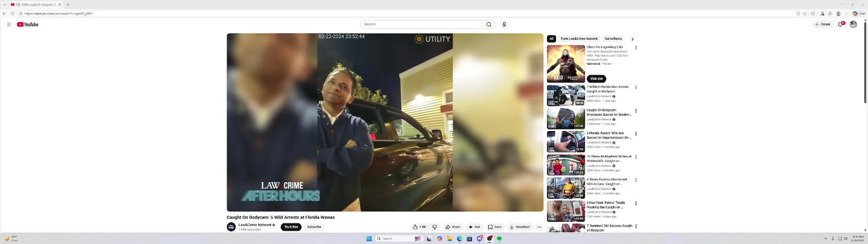Open more actions ellipsis under video

point(539,227)
